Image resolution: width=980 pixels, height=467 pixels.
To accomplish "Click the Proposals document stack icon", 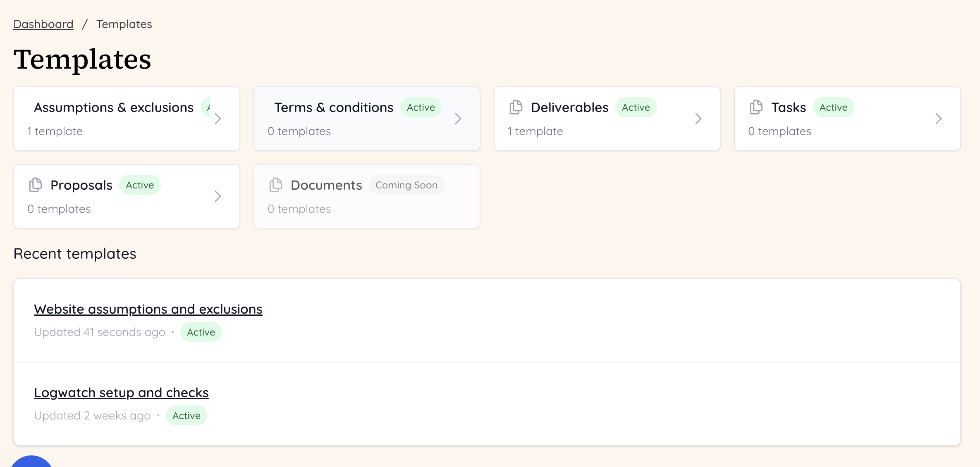I will pos(36,185).
